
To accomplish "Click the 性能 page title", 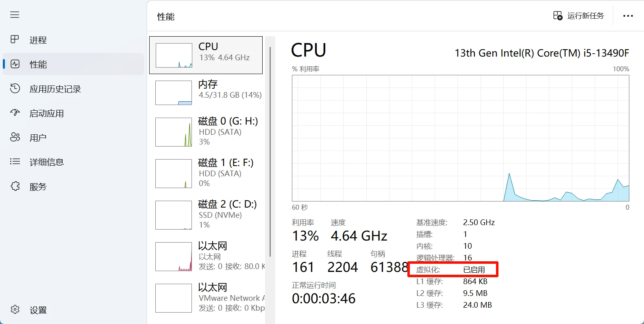I will coord(165,17).
